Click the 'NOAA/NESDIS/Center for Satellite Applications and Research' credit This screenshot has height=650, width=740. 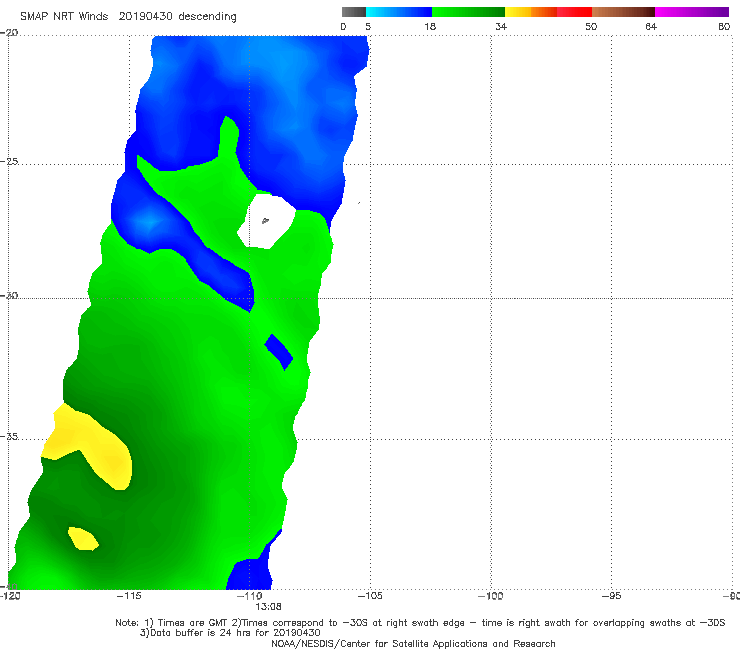[413, 643]
